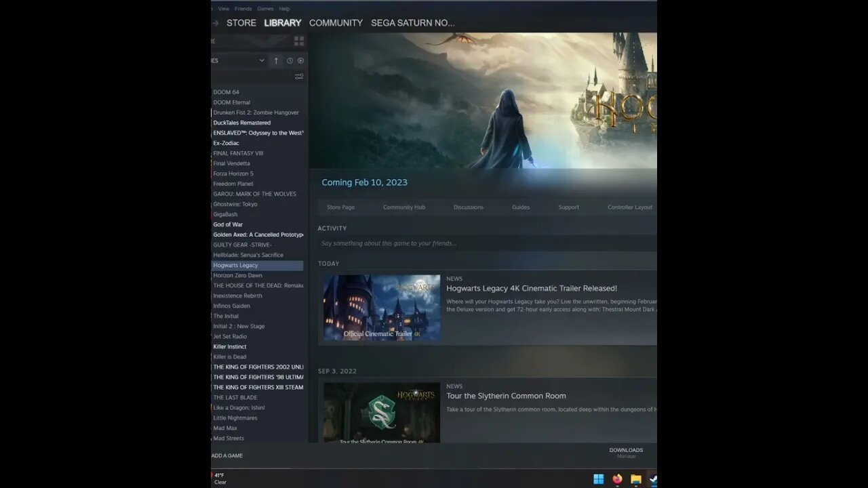
Task: Select Like a Dragon: Ishin!
Action: pyautogui.click(x=239, y=407)
